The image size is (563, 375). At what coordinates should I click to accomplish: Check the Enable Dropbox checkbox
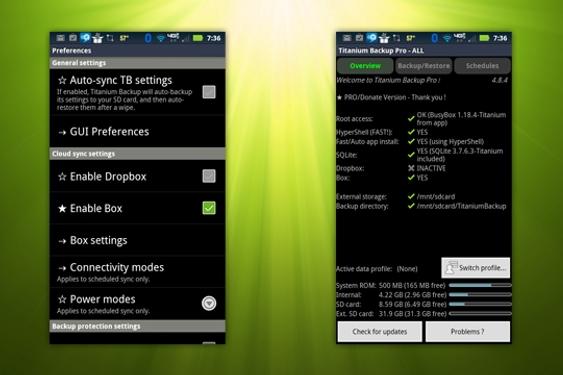(209, 176)
